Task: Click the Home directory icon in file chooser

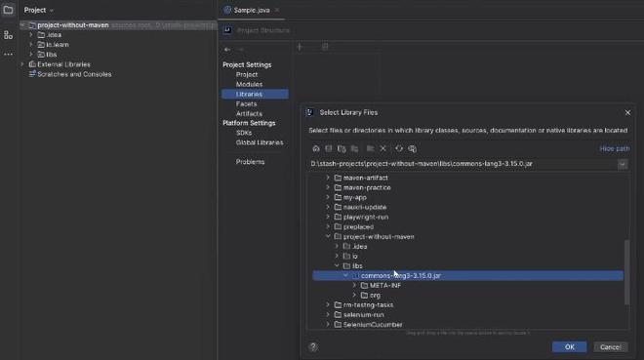Action: [316, 148]
